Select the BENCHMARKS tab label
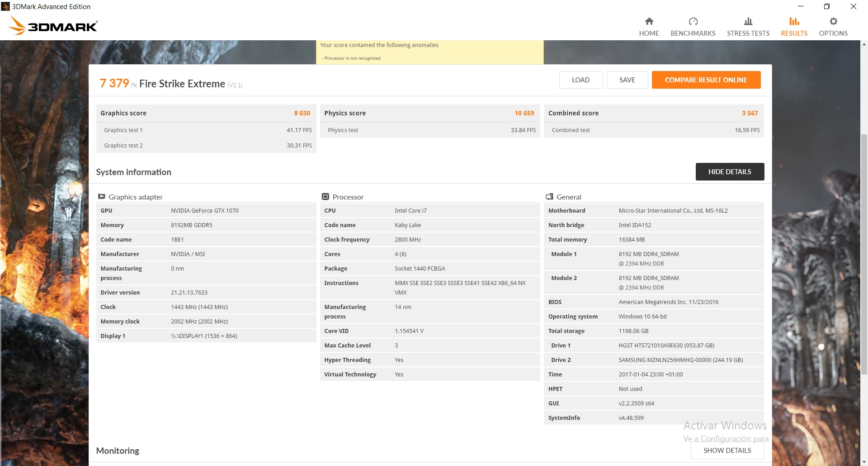 [x=693, y=33]
